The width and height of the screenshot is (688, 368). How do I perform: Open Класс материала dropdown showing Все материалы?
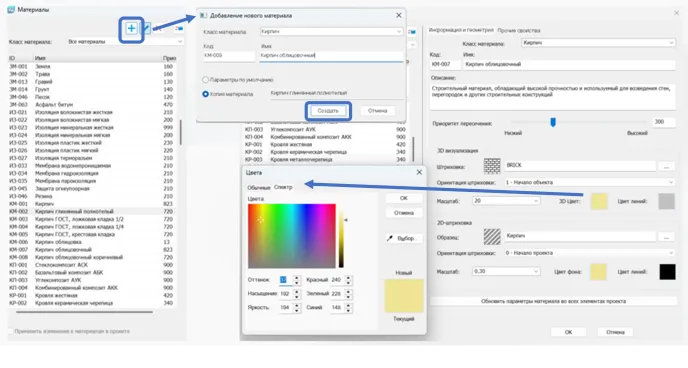tap(125, 42)
